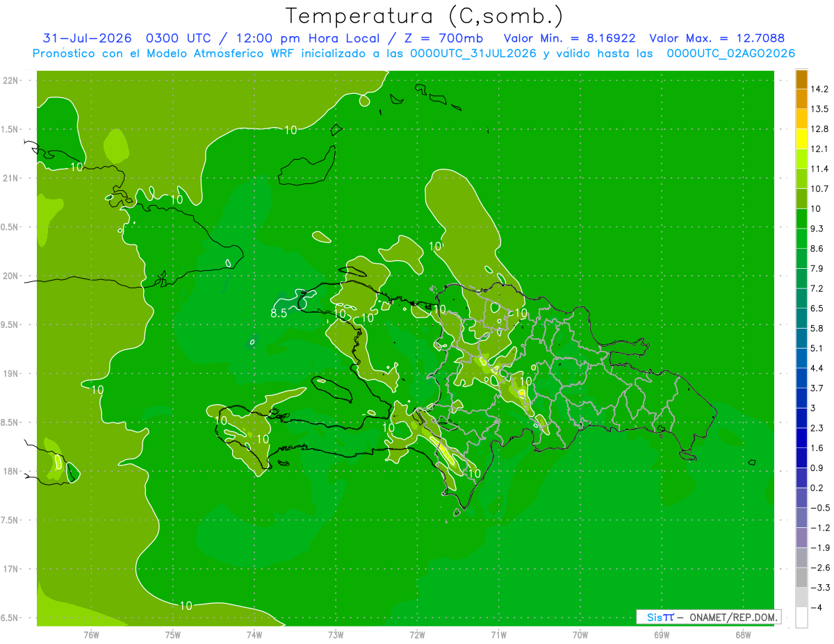834x644 pixels.
Task: Click the 10.7 colorbar label
Action: (x=819, y=189)
